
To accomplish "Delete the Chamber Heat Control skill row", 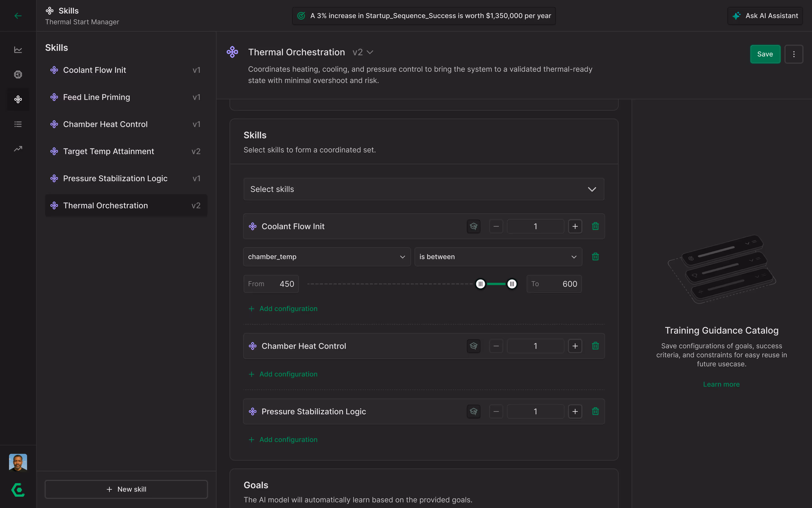I will coord(595,346).
